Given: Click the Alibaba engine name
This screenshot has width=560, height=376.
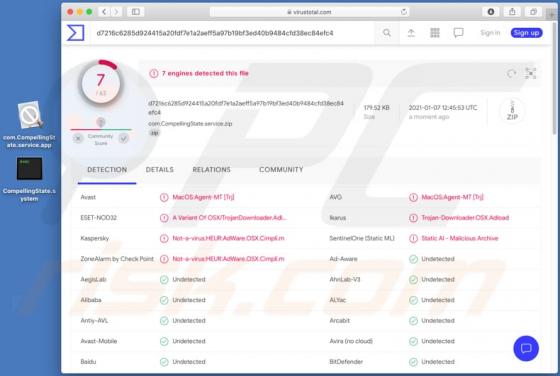Looking at the screenshot, I should pos(91,300).
